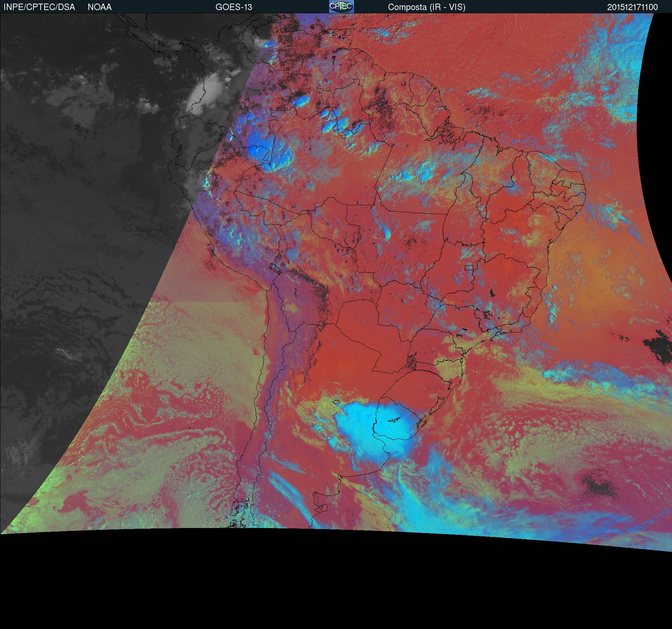
Task: Click the NOAA text in header
Action: (100, 7)
